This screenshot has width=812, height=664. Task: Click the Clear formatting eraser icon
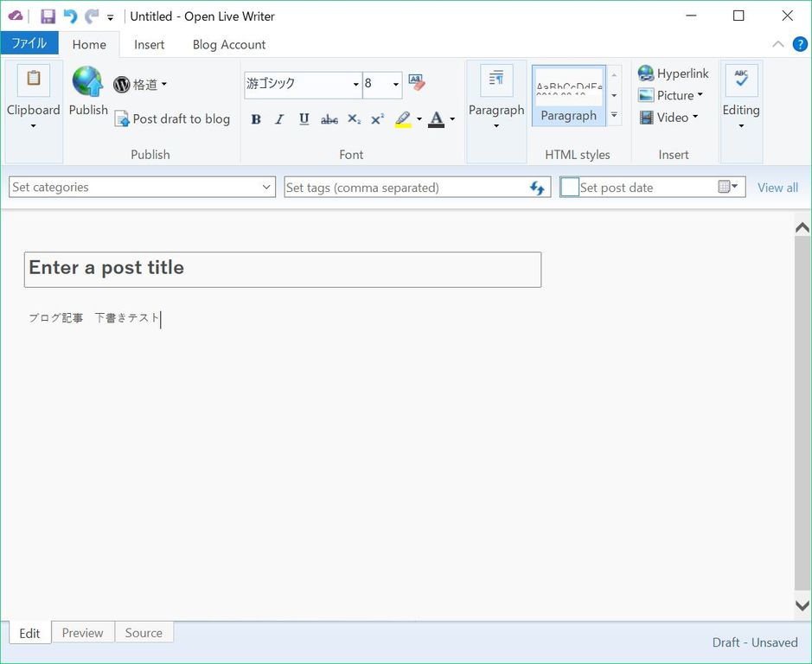coord(416,82)
